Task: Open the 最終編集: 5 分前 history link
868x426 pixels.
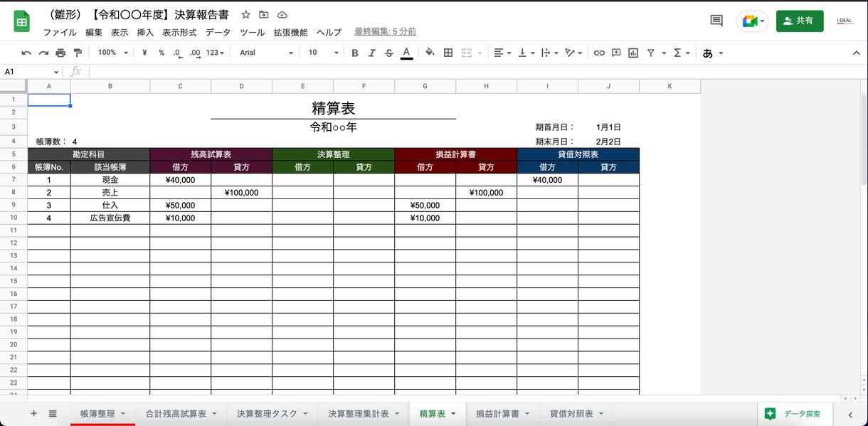Action: 385,32
